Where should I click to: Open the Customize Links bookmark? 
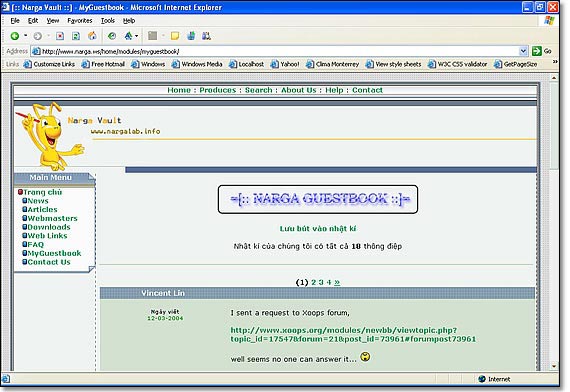[49, 64]
